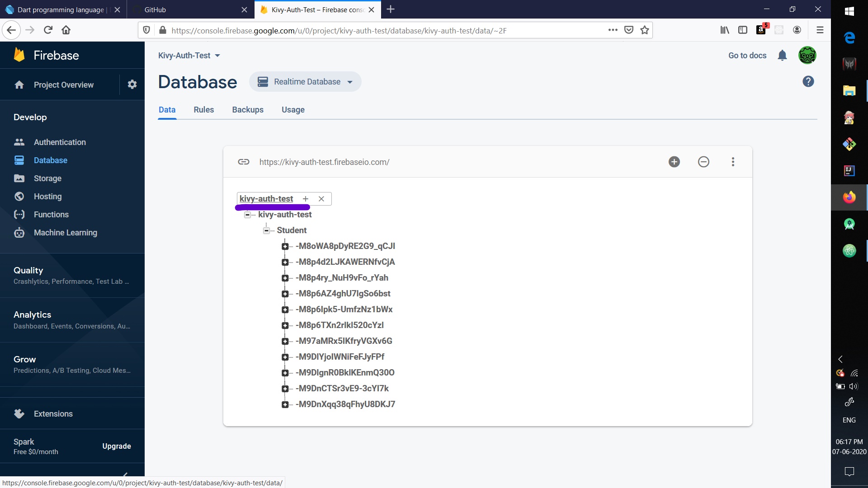
Task: Open the Kivy-Auth-Test project dropdown
Action: [x=189, y=56]
